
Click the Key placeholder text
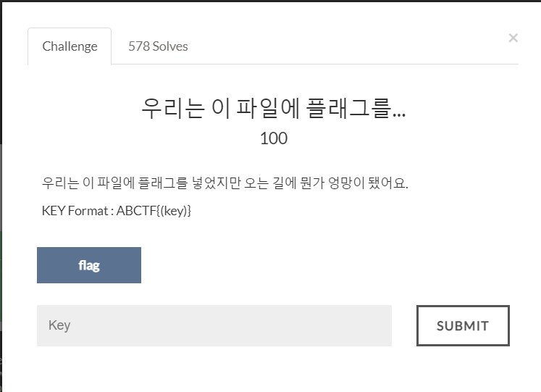click(59, 325)
